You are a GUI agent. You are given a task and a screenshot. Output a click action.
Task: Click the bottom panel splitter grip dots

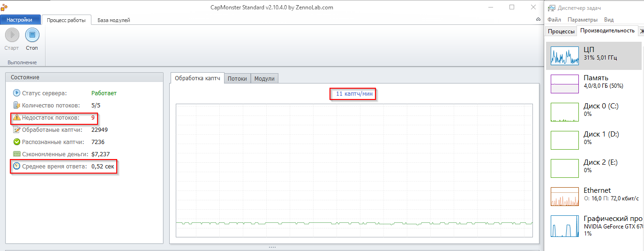point(272,247)
